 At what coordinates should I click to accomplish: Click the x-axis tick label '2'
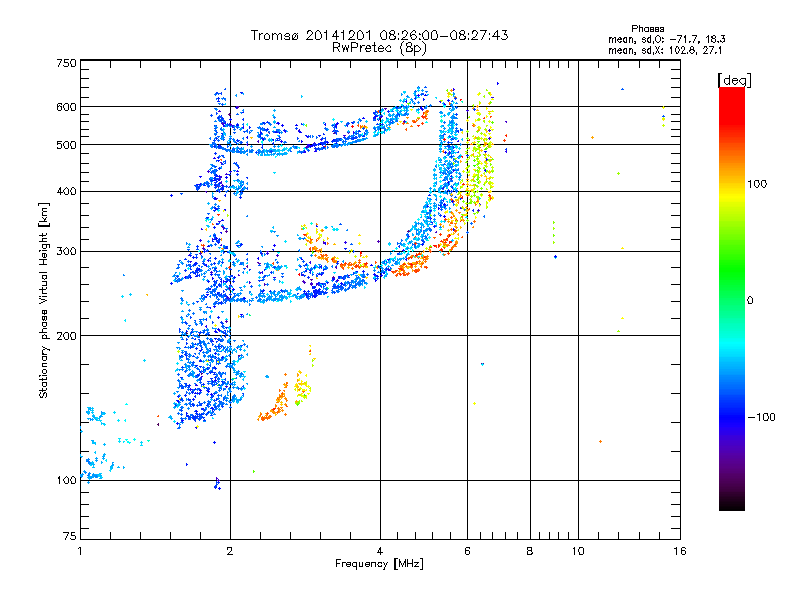coord(230,551)
